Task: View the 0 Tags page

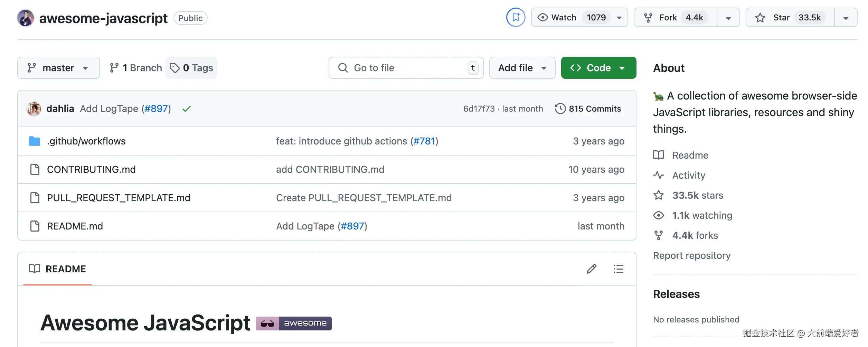Action: coord(191,68)
